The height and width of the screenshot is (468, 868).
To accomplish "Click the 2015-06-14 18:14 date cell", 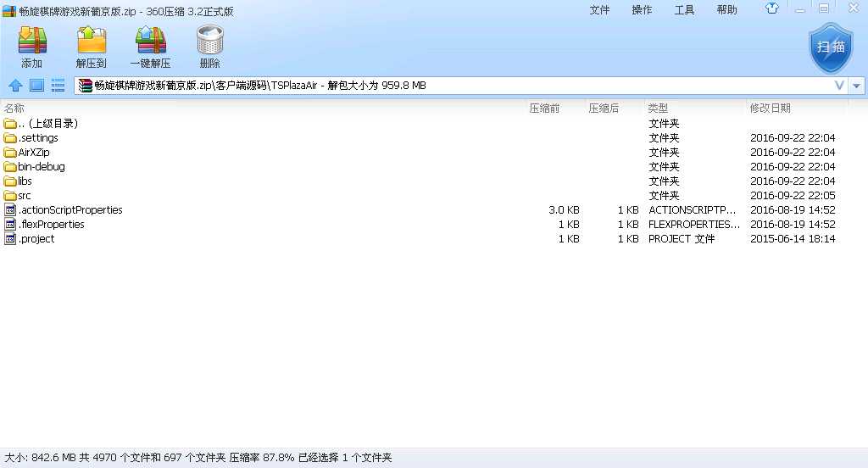I will click(793, 239).
